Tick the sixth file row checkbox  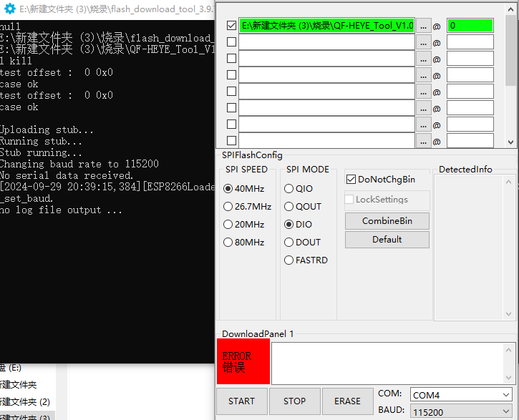coord(231,108)
